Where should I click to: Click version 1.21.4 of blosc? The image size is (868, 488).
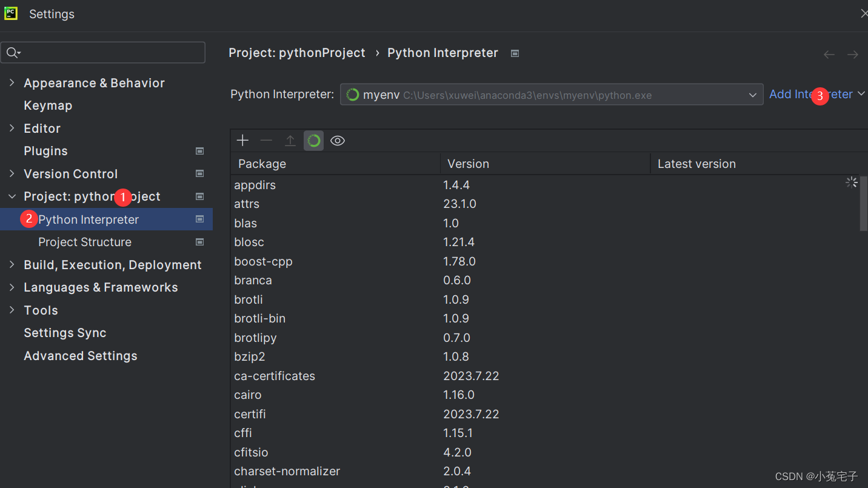click(x=459, y=242)
